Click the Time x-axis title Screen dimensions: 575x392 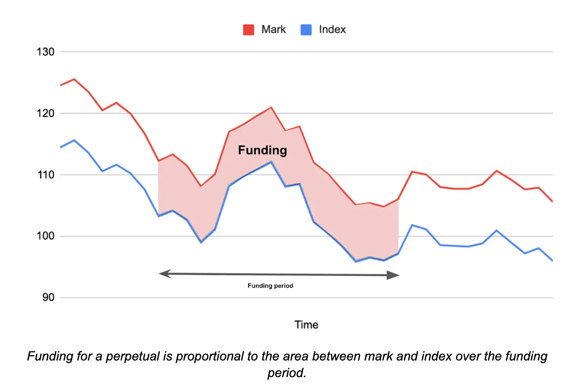click(306, 325)
